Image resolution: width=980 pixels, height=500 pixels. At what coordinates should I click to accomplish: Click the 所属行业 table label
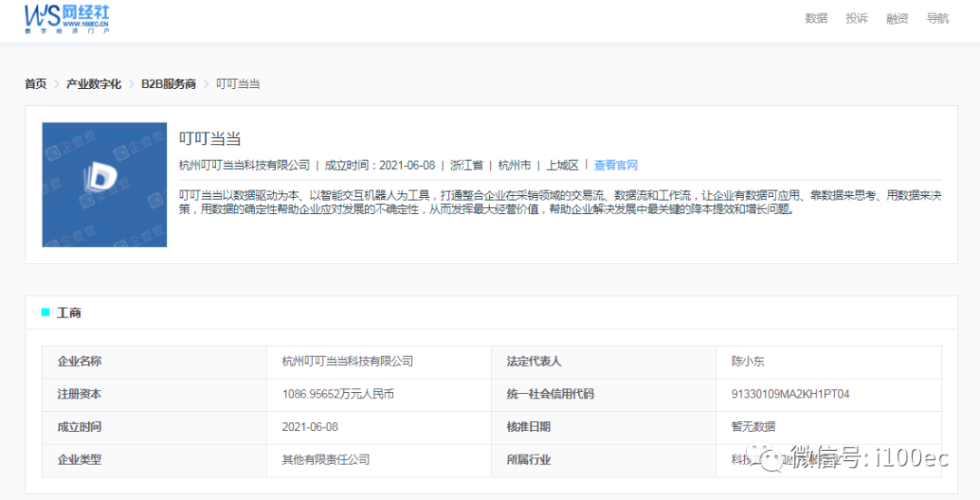(529, 459)
